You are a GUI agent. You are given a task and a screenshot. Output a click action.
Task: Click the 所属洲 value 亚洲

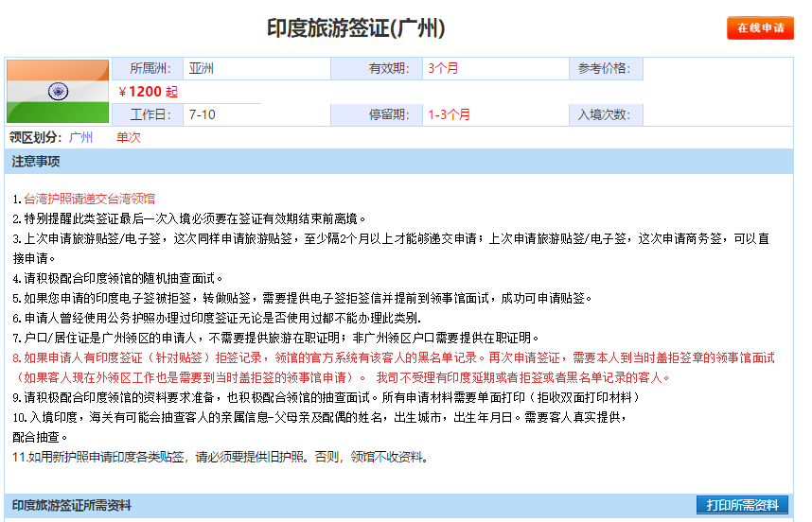202,68
